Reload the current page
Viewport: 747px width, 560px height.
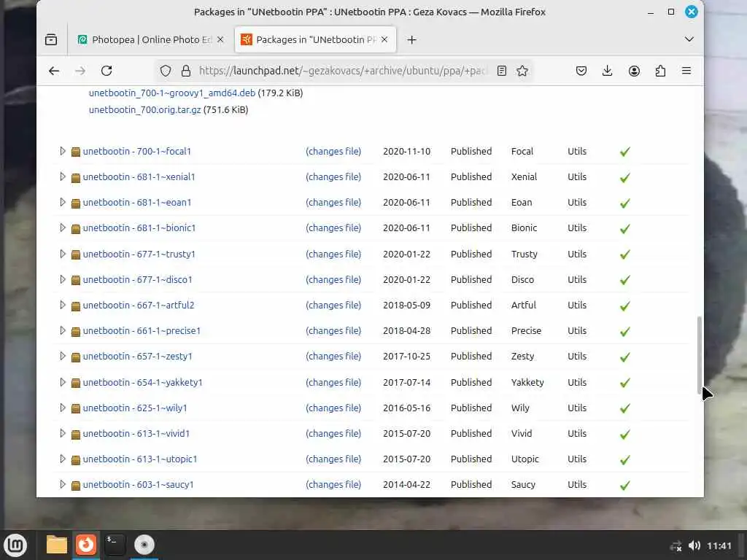click(107, 71)
